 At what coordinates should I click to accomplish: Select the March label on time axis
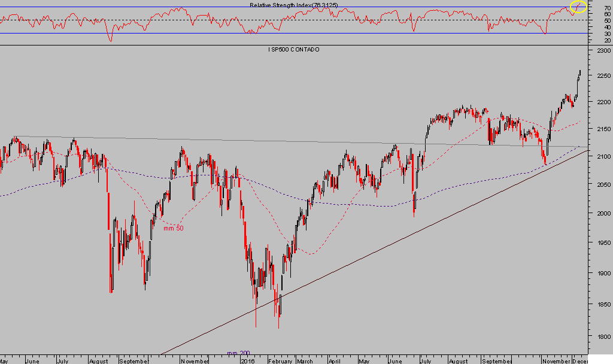tap(304, 361)
